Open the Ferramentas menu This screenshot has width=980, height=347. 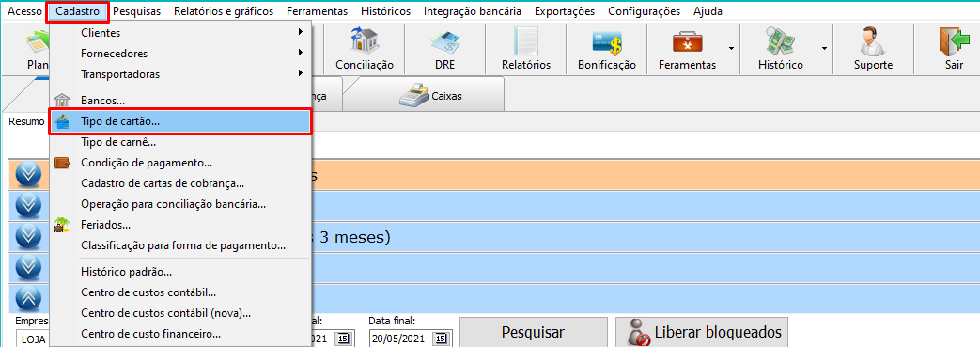tap(317, 11)
